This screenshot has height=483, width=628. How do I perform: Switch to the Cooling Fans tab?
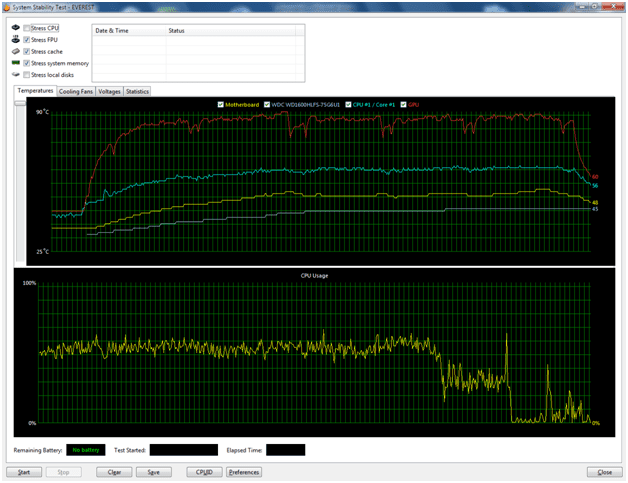click(76, 92)
